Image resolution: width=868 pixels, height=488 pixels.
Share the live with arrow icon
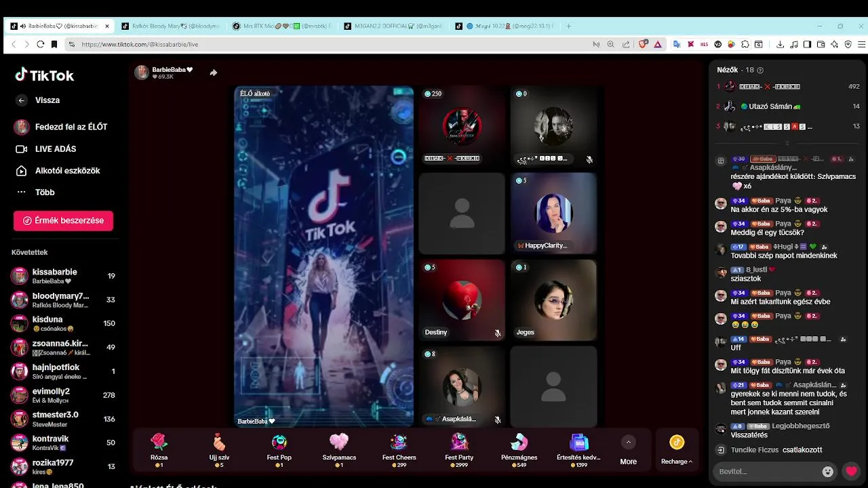[214, 73]
